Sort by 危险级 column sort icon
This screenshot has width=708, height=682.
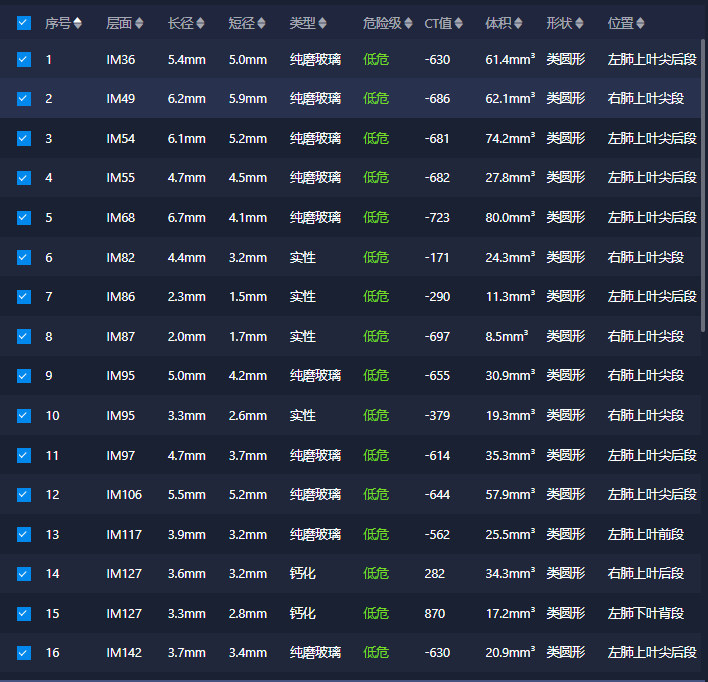click(x=408, y=23)
